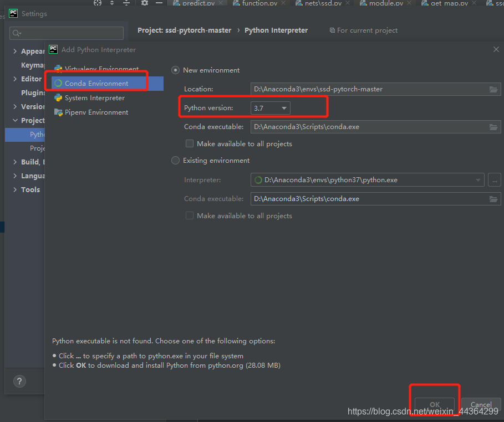Click the Settings search box
504x422 pixels.
(67, 33)
